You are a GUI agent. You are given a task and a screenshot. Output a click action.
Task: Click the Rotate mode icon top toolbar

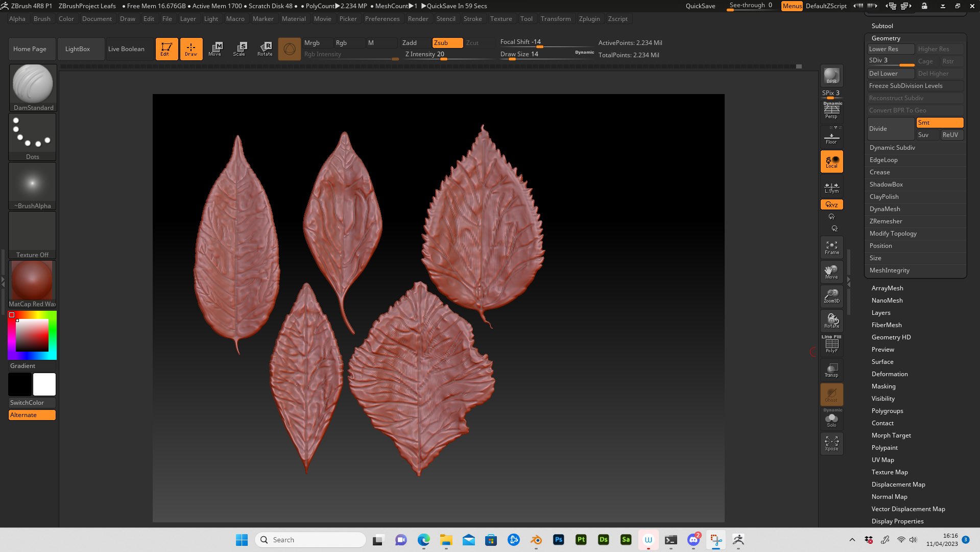coord(265,49)
